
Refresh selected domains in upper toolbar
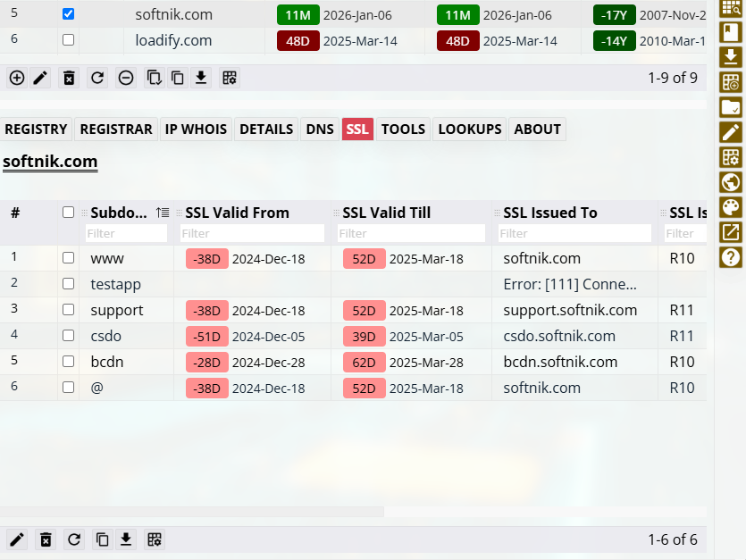click(x=97, y=78)
